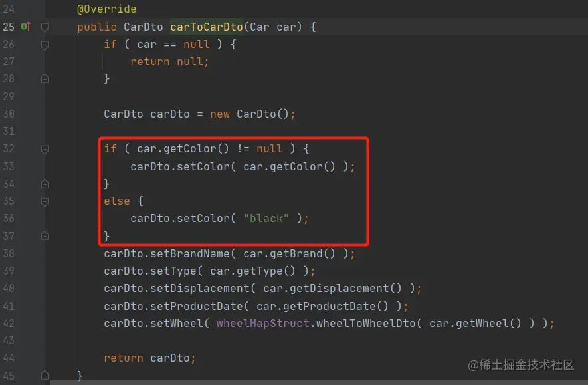This screenshot has height=385, width=588.
Task: Click the else keyword on line 35
Action: pos(117,201)
